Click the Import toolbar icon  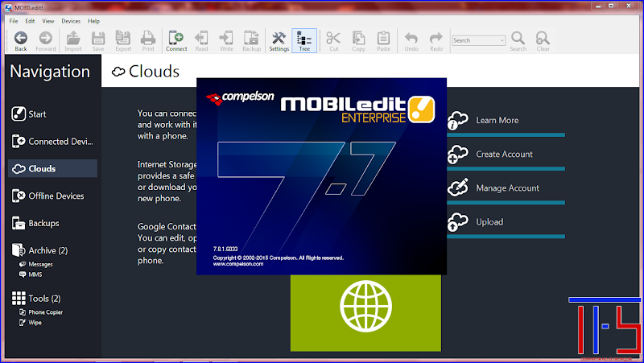click(73, 41)
